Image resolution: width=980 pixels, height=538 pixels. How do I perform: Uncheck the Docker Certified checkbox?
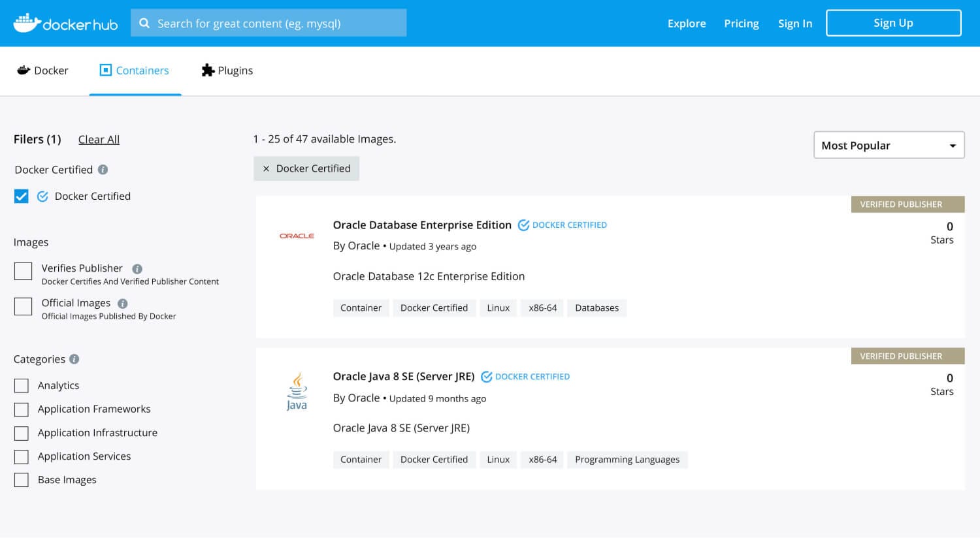[x=21, y=196]
